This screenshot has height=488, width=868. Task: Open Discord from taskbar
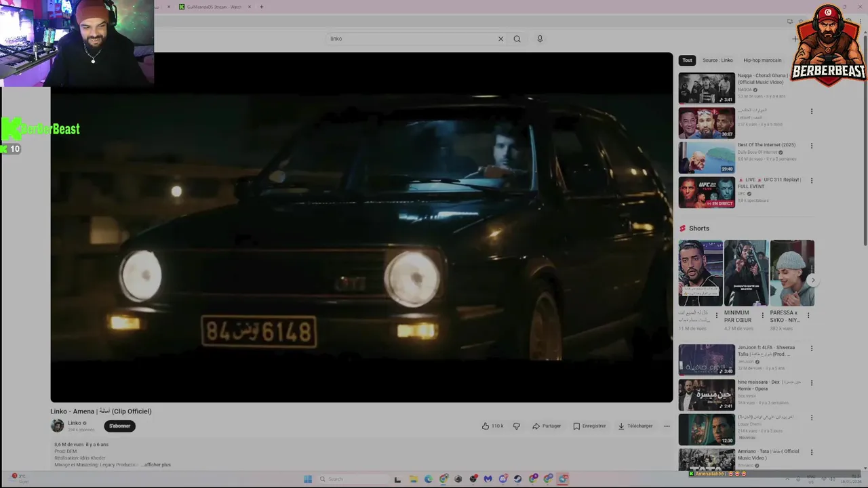click(502, 479)
